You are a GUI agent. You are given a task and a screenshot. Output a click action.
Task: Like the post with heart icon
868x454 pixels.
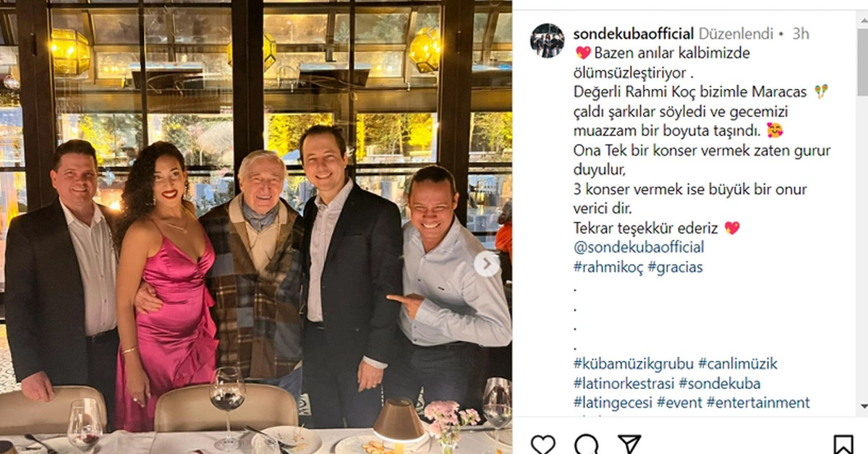[x=542, y=443]
